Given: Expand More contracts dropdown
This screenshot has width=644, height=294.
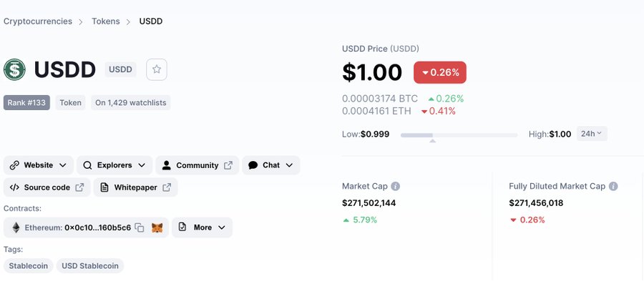Looking at the screenshot, I should point(202,227).
